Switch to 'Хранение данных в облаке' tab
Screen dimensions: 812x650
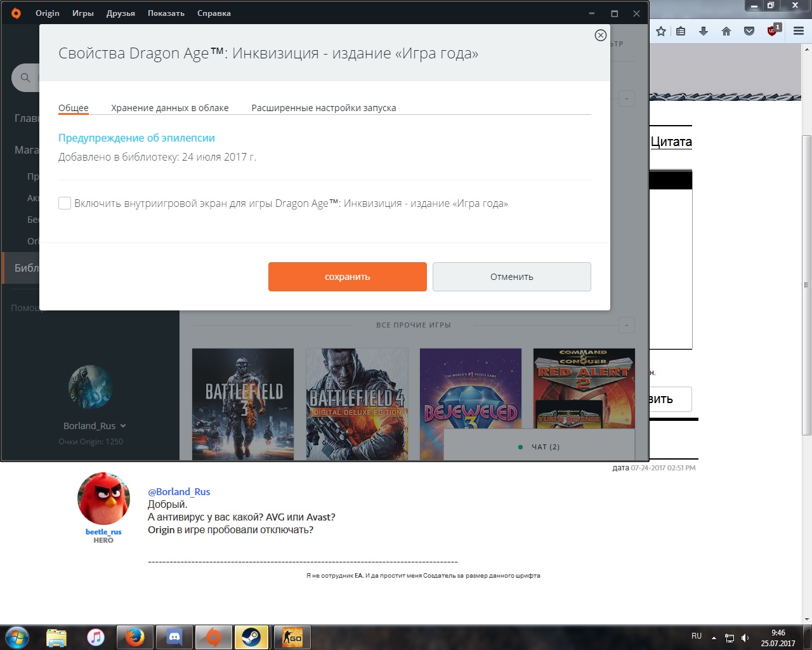click(169, 108)
